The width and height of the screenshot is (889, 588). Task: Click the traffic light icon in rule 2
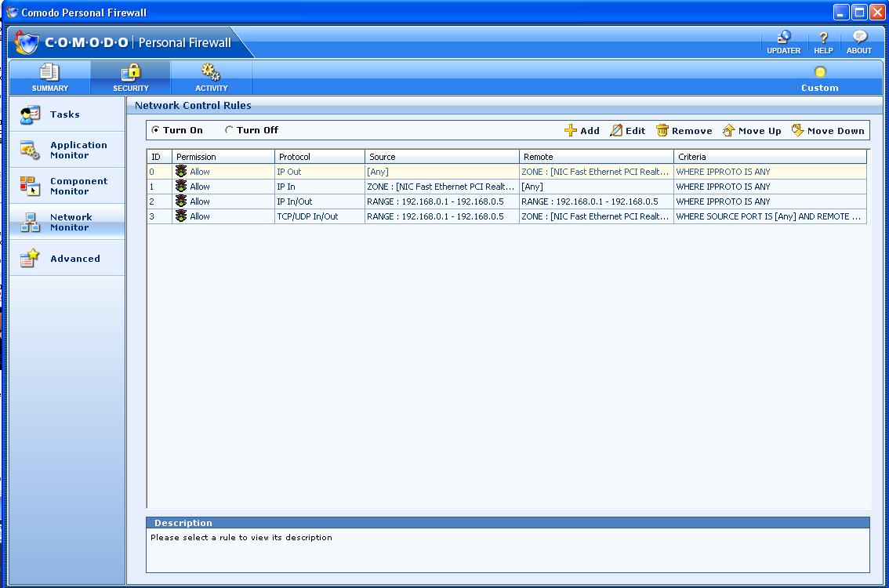(181, 201)
